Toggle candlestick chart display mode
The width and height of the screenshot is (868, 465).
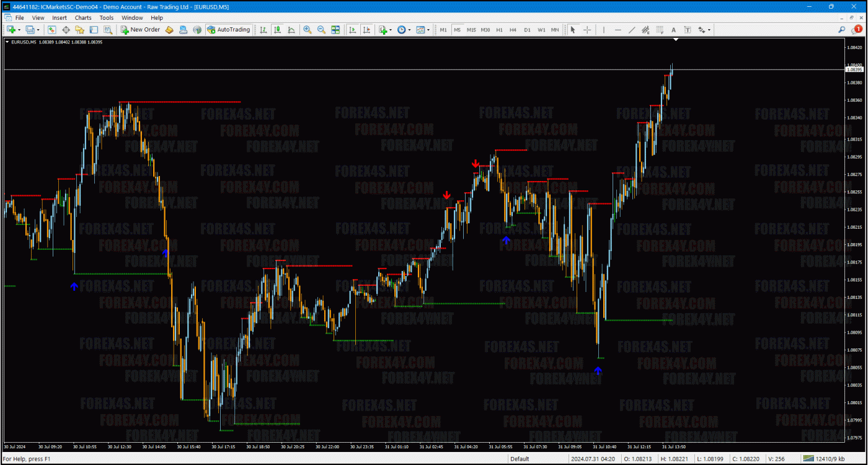click(277, 30)
